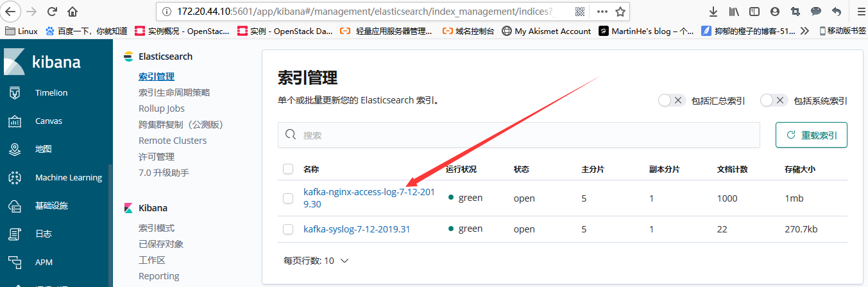This screenshot has width=868, height=287.
Task: Open the Maps (地图) sidebar icon
Action: pos(14,149)
